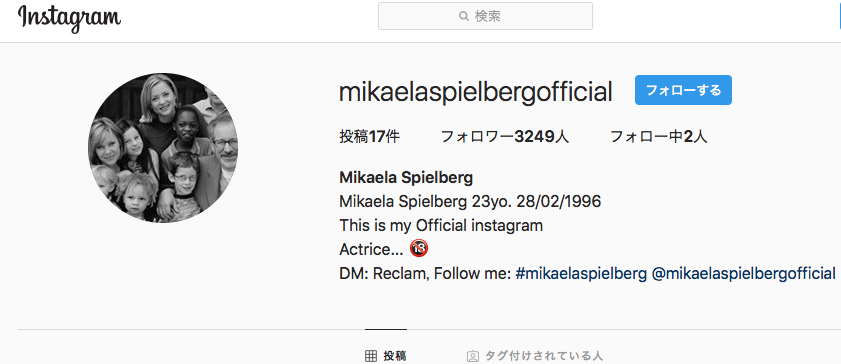This screenshot has width=841, height=364.
Task: Switch to the 投稿 posts tab
Action: tap(386, 355)
